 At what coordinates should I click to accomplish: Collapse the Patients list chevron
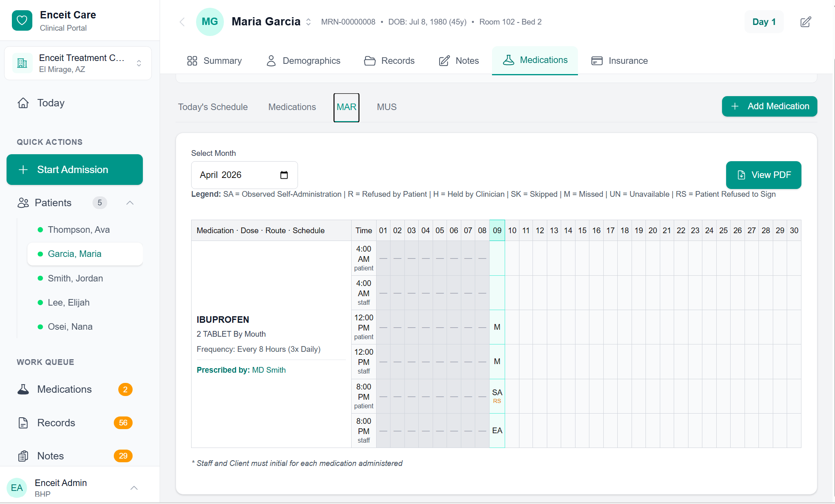[130, 202]
